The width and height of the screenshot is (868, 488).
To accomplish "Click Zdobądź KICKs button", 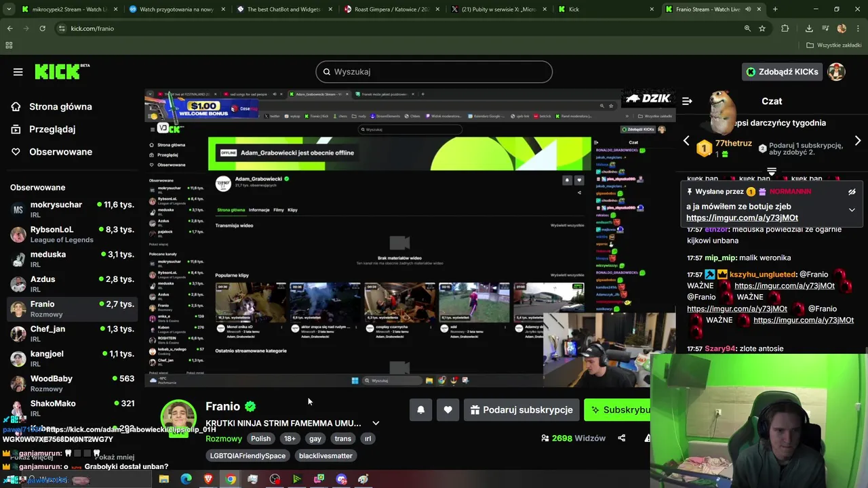I will coord(782,72).
